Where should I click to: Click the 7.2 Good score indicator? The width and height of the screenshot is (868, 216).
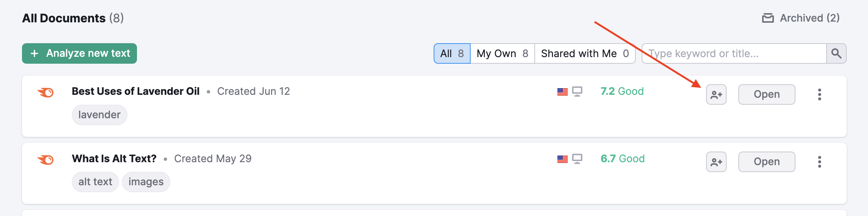click(x=622, y=91)
